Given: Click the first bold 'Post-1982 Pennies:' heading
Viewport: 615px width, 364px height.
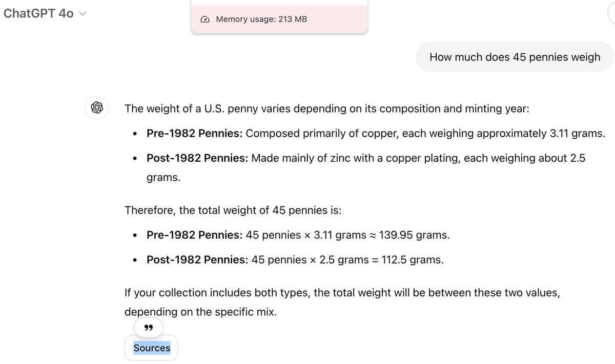Looking at the screenshot, I should (x=197, y=158).
